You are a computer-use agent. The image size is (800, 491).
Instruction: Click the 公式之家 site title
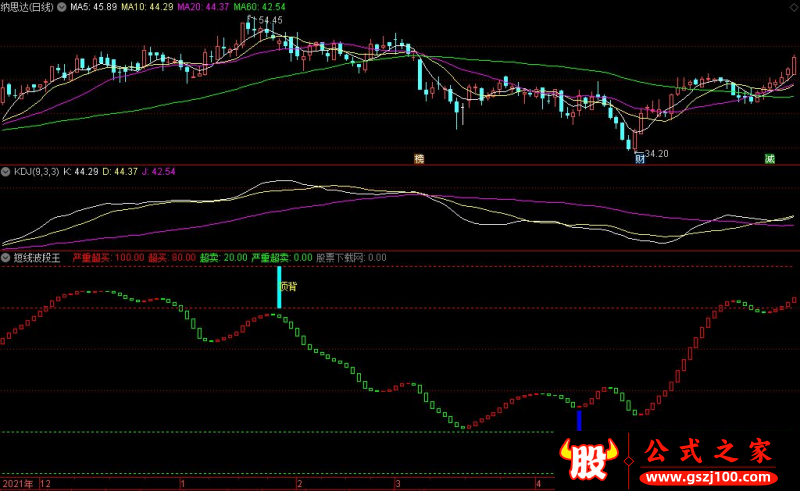coord(708,452)
